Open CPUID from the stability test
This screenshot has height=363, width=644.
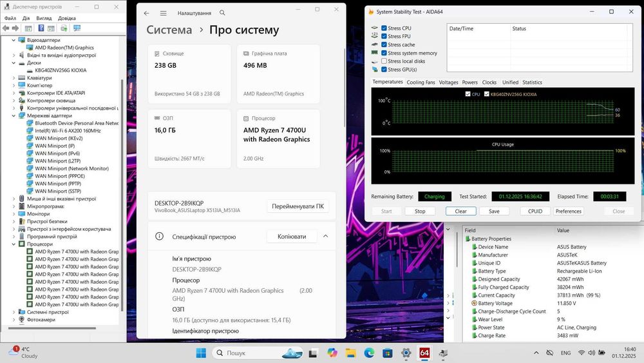[535, 211]
